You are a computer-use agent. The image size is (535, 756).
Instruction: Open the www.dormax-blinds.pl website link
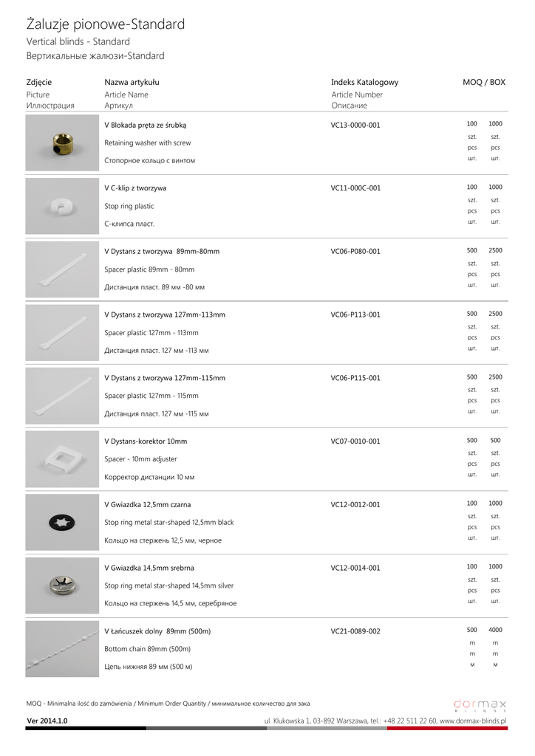(x=473, y=721)
